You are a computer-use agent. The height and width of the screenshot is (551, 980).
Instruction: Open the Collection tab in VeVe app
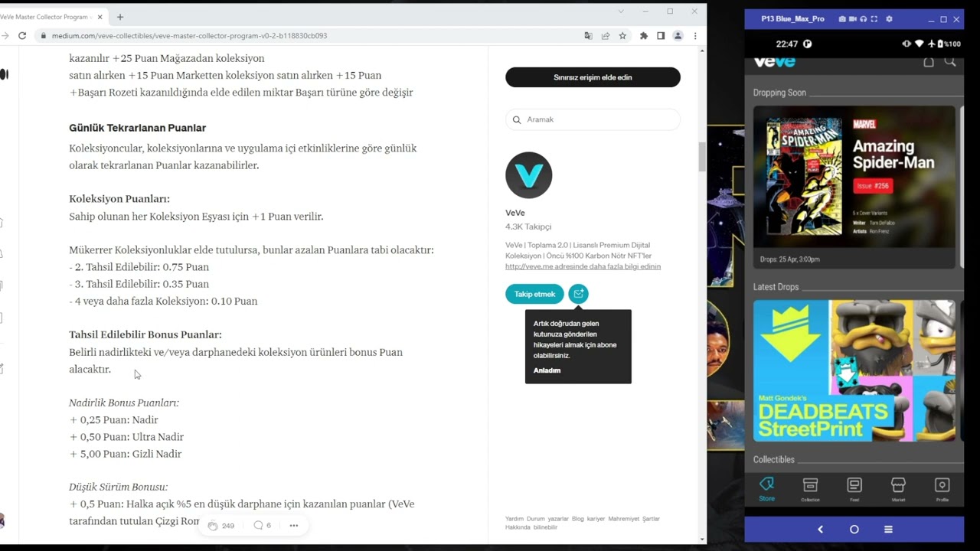pyautogui.click(x=810, y=488)
